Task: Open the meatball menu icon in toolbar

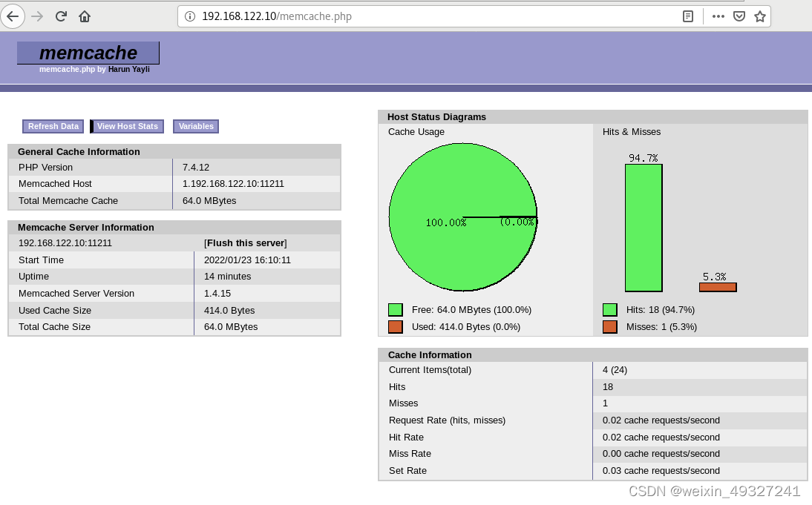Action: [718, 16]
